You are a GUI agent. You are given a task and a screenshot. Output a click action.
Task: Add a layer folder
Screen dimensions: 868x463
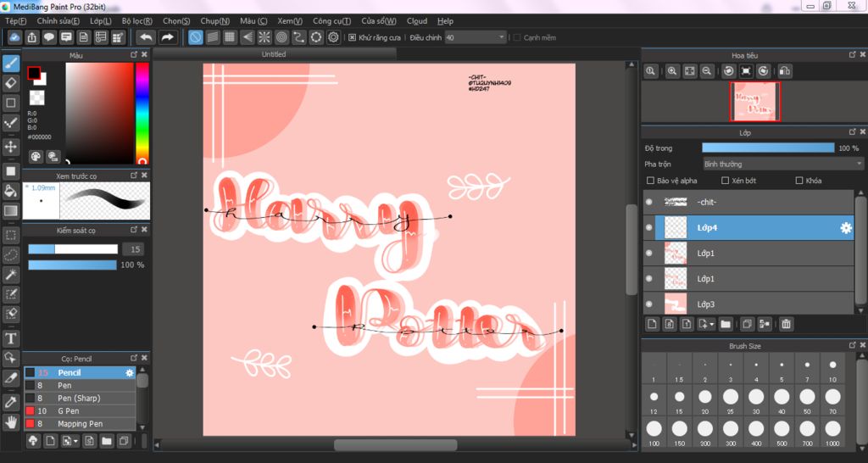[726, 324]
